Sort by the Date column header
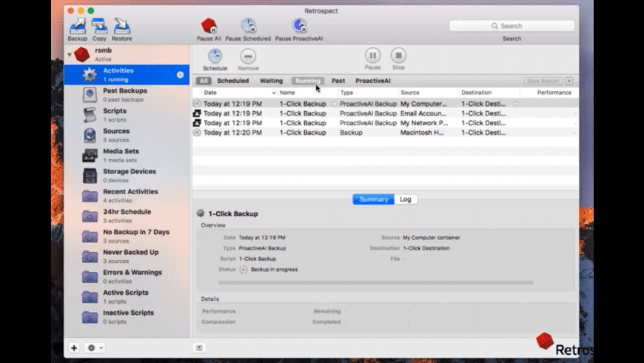644x363 pixels. (239, 93)
